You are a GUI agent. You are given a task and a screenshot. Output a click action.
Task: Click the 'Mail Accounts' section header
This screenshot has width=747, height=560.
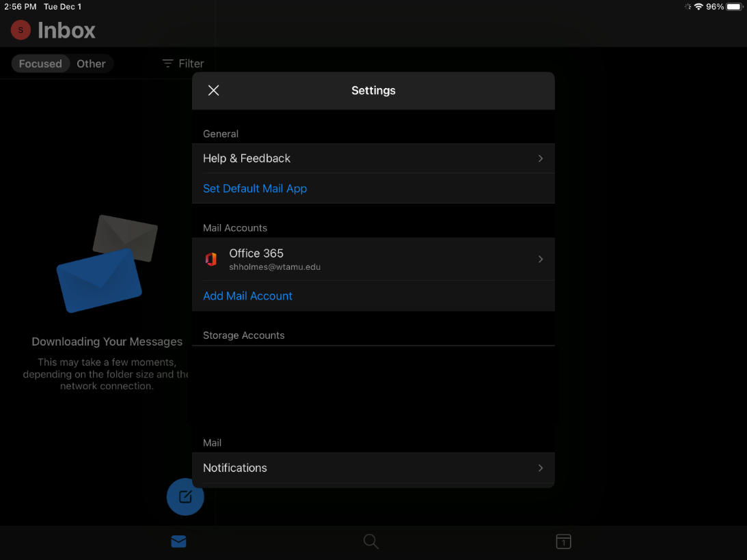click(x=235, y=228)
